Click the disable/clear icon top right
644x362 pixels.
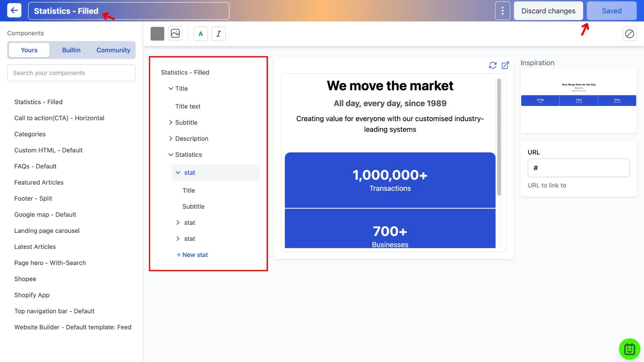(629, 34)
